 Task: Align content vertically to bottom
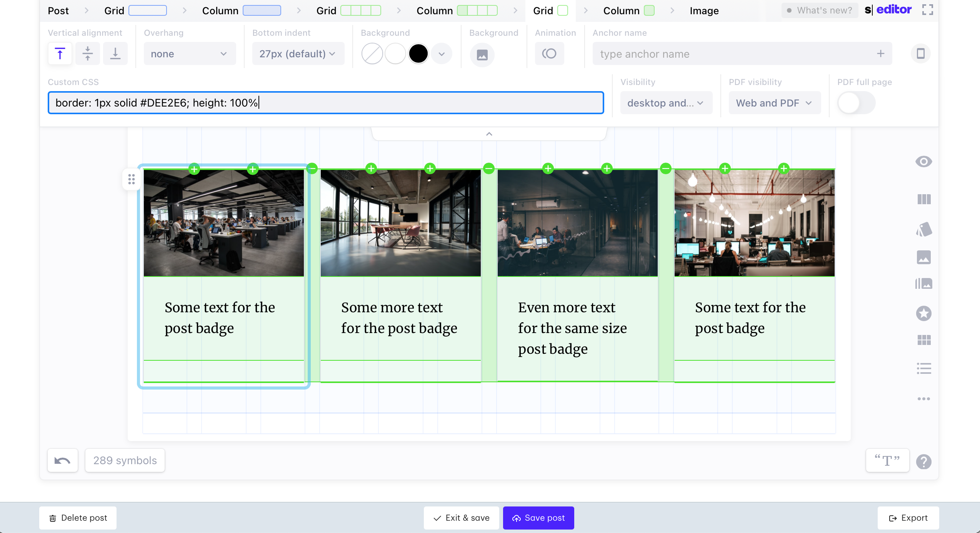coord(115,54)
